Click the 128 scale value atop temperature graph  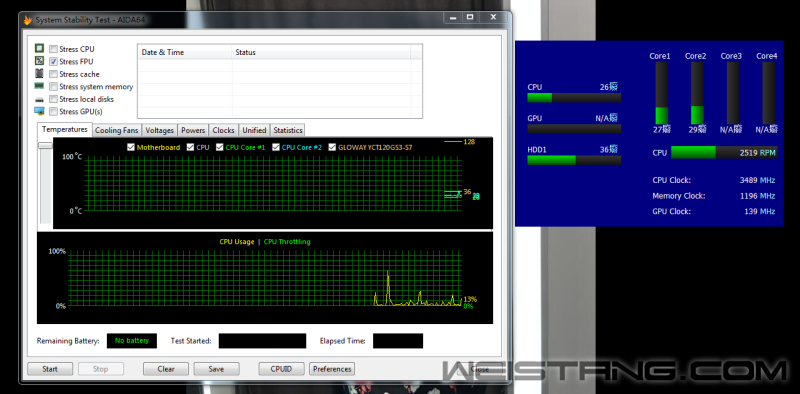(469, 141)
